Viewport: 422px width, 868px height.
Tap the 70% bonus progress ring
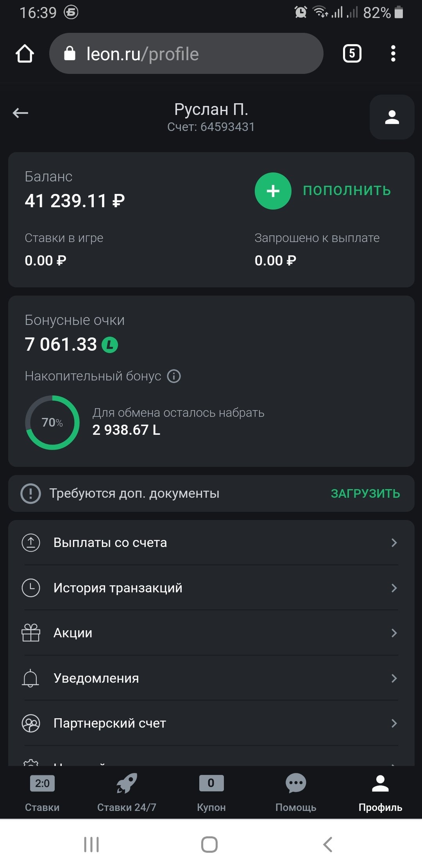click(x=52, y=423)
